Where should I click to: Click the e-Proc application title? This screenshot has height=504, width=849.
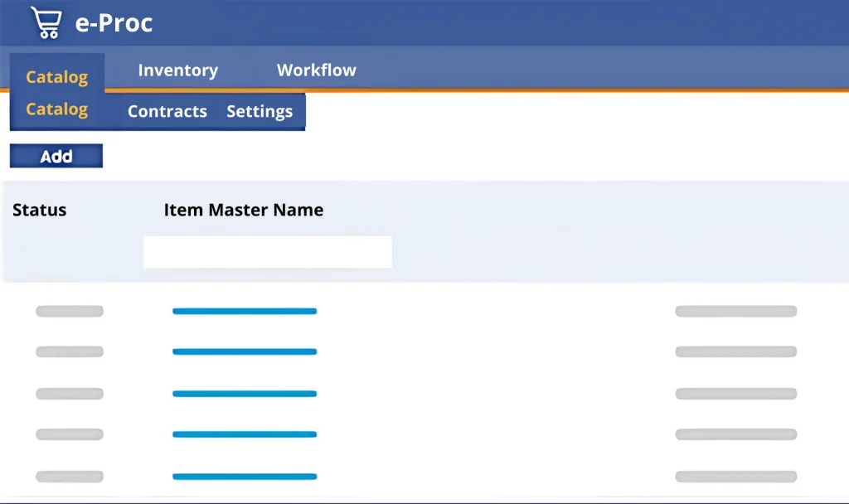(114, 23)
